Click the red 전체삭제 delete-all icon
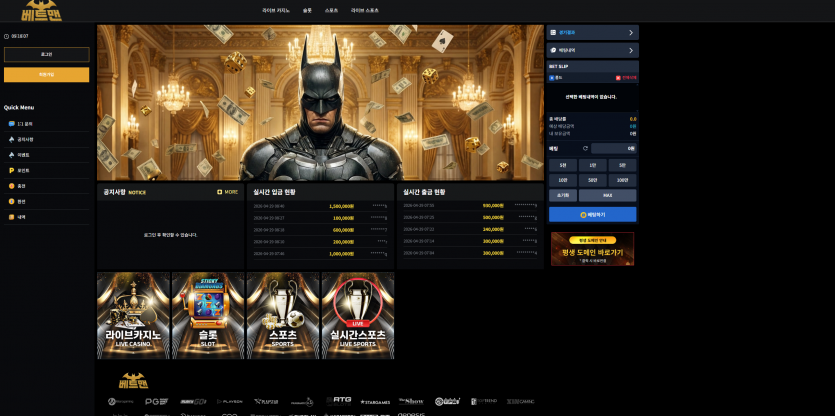This screenshot has height=416, width=835. pos(618,78)
